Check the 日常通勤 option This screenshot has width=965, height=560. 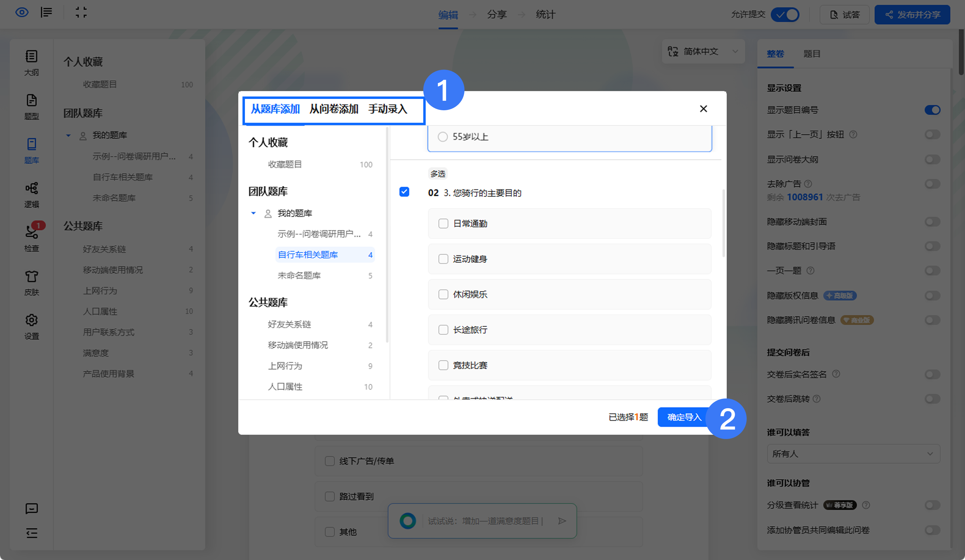pyautogui.click(x=443, y=224)
